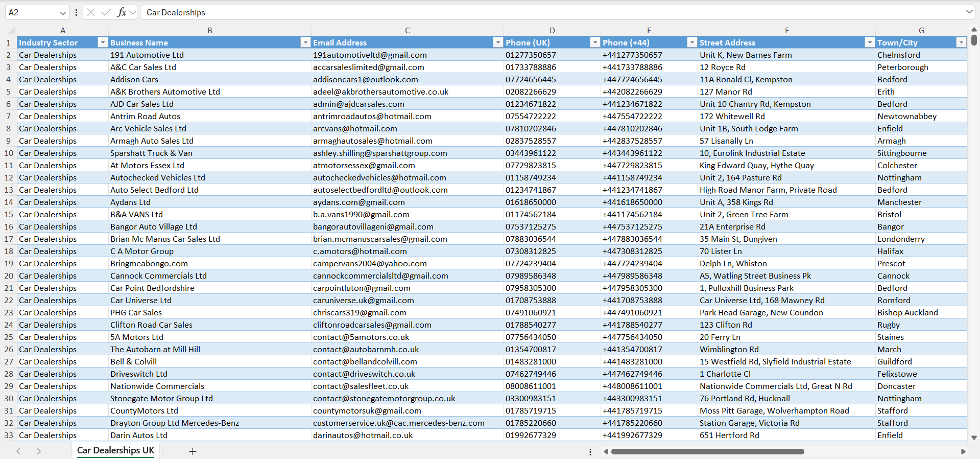This screenshot has height=459, width=980.
Task: Add a new sheet with plus button
Action: 193,451
